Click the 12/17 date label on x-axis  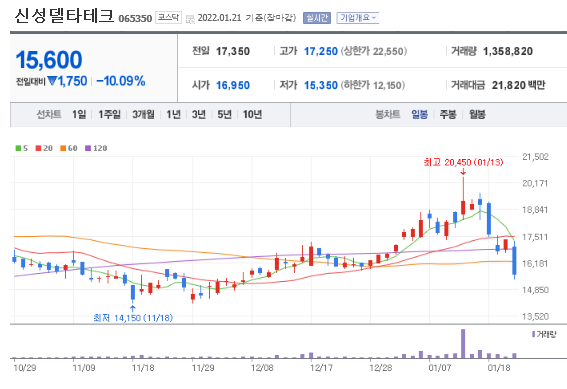pyautogui.click(x=321, y=368)
